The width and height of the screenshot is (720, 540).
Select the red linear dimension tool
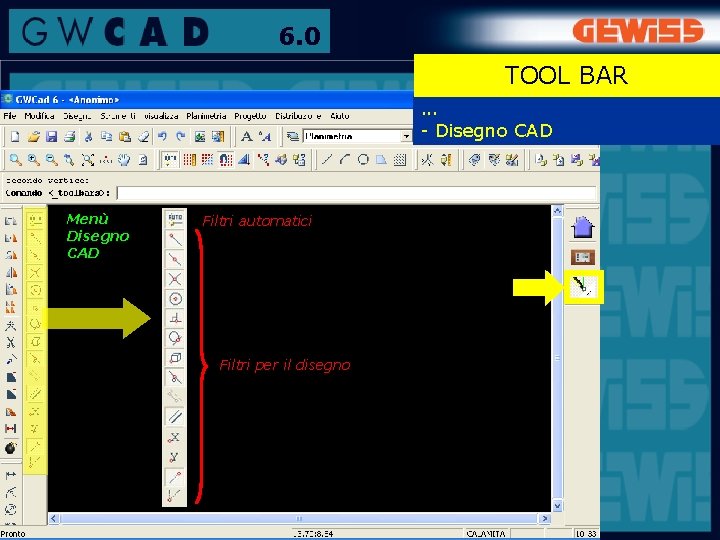(x=11, y=428)
